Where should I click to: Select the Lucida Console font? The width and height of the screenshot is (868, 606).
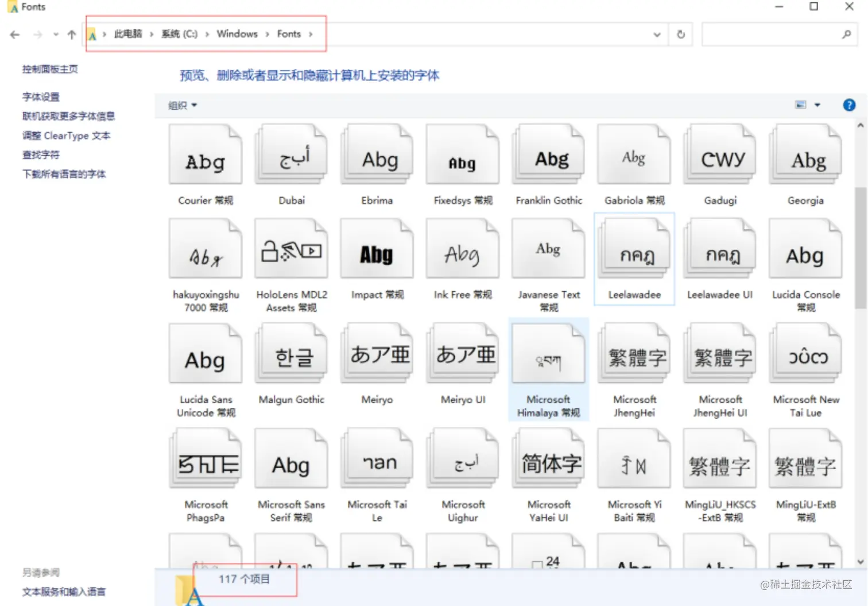click(x=806, y=249)
